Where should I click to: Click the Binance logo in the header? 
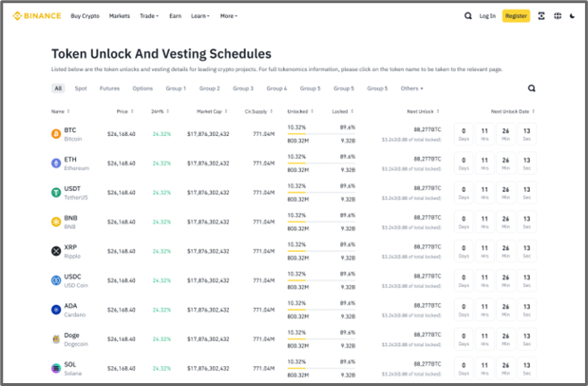click(34, 16)
